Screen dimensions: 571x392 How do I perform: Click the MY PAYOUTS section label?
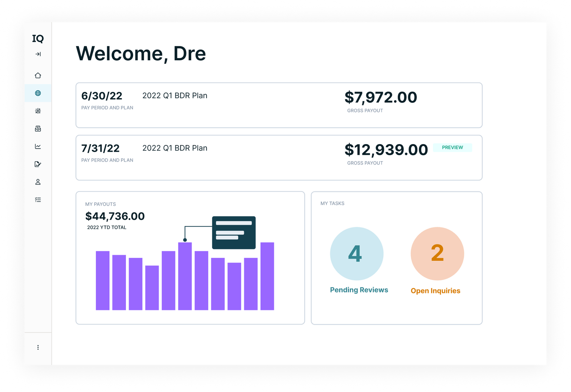(100, 204)
